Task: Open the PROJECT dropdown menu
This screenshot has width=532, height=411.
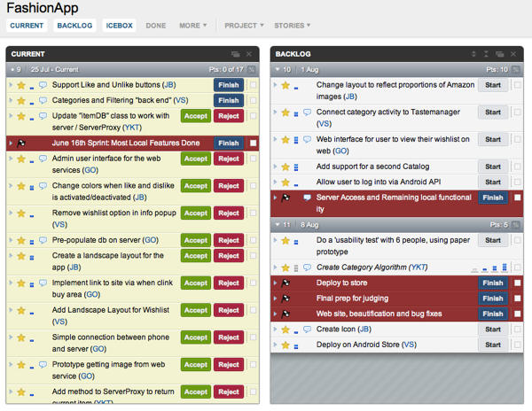Action: tap(244, 26)
